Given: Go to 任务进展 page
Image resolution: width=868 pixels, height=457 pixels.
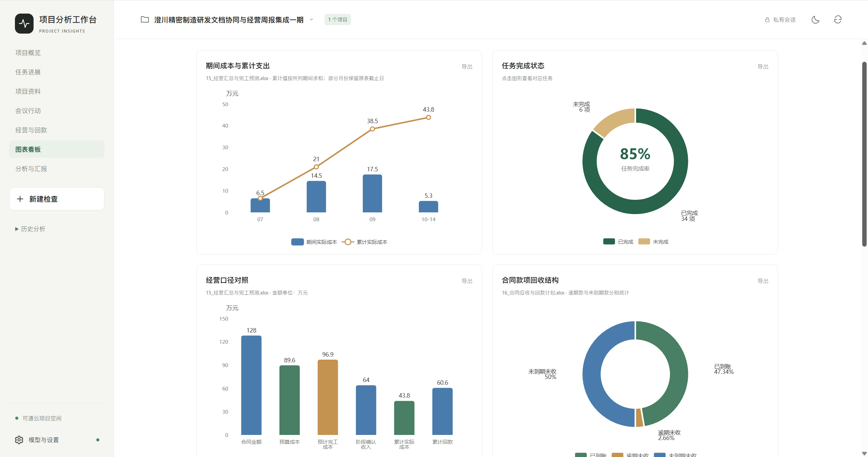Looking at the screenshot, I should click(57, 72).
